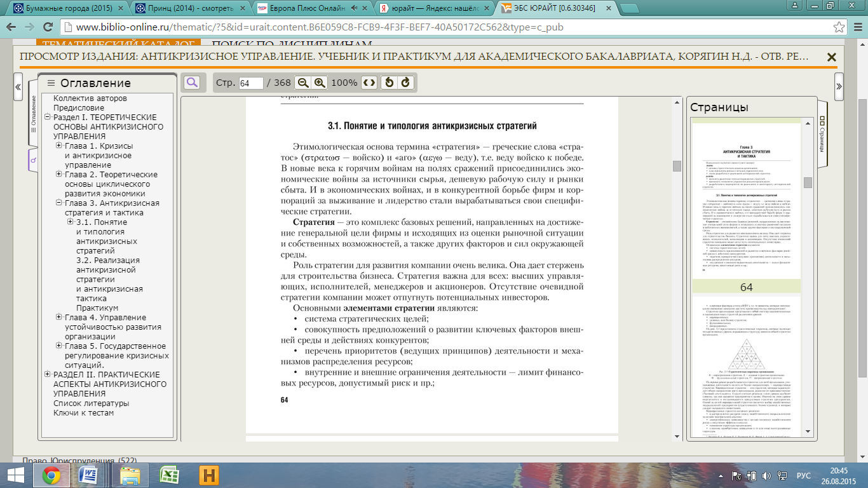This screenshot has height=488, width=868.
Task: Switch to Принц (2014) browser tab
Action: coord(189,10)
